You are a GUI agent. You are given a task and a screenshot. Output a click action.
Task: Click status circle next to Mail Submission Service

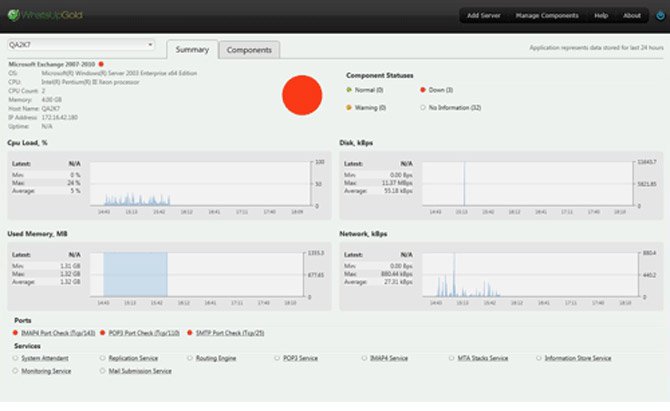103,371
